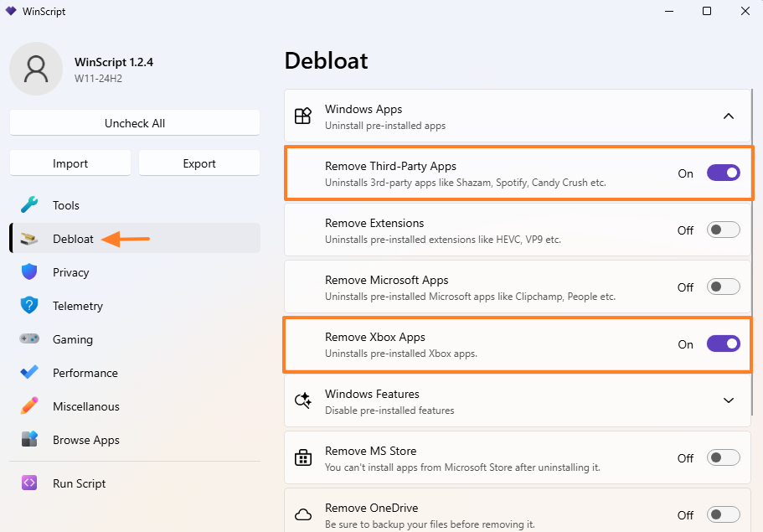Screen dimensions: 763x532
Task: Click the Remove OneDrive cloud icon
Action: 303,512
